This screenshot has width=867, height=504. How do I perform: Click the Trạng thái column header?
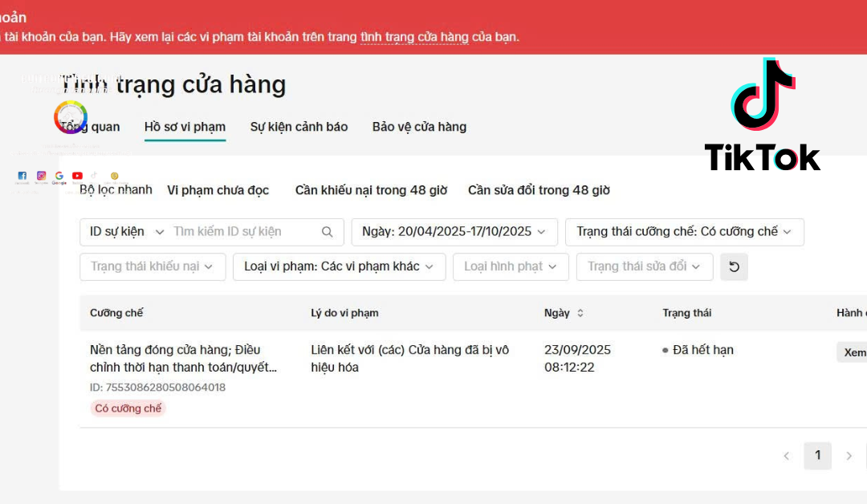pos(686,313)
